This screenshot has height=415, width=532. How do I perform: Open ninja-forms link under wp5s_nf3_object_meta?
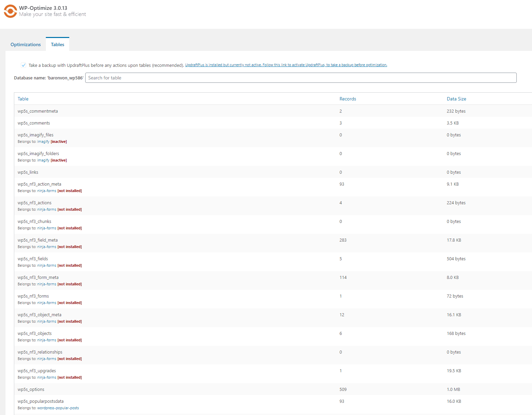click(x=47, y=321)
